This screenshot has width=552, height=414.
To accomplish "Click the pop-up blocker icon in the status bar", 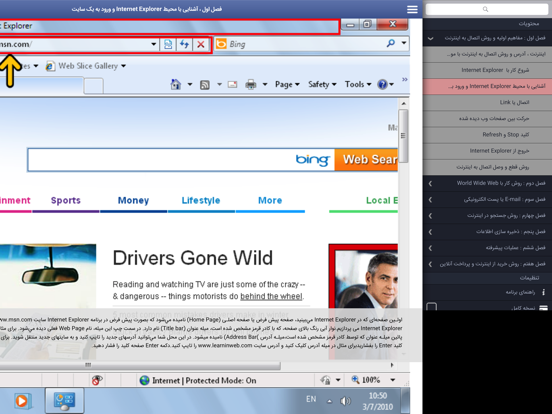I will coord(97,380).
